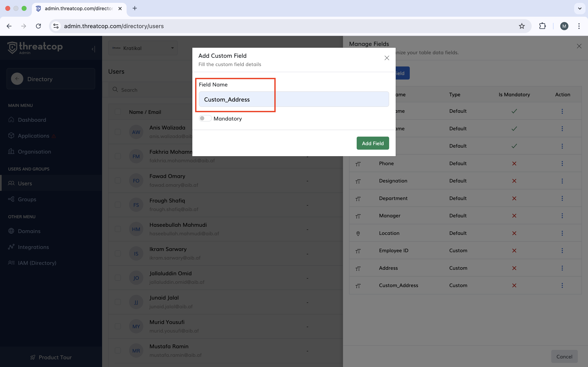Open browser extensions puzzle icon

point(542,26)
